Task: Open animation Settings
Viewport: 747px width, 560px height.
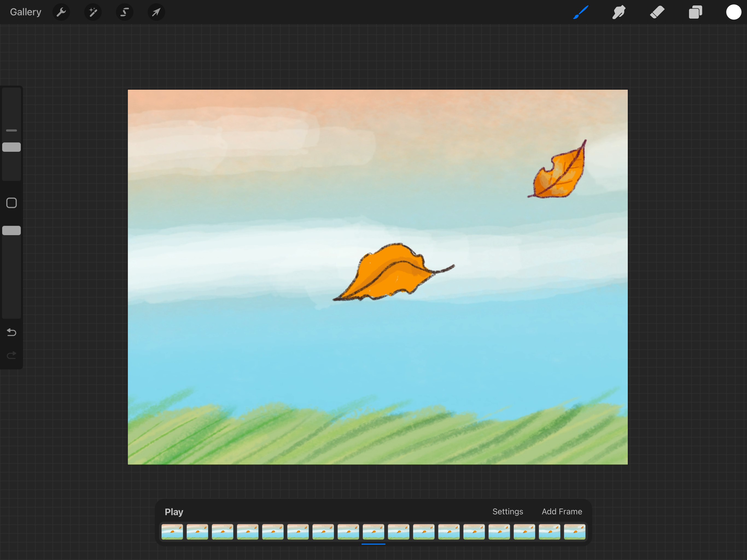Action: coord(507,511)
